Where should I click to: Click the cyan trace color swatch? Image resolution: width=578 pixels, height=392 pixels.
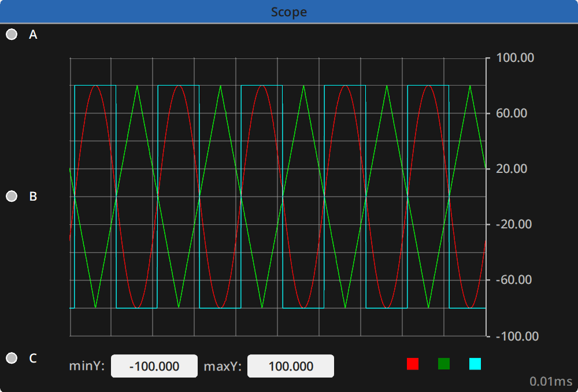tap(475, 364)
